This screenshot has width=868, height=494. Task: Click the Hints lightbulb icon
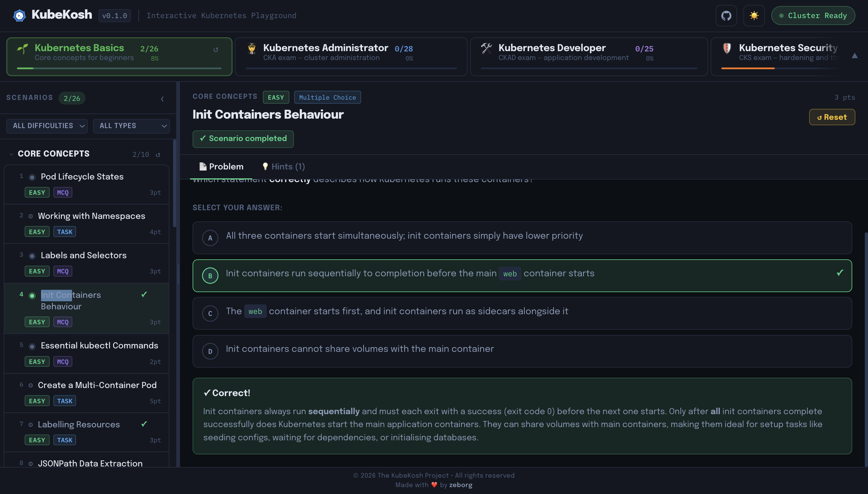265,166
